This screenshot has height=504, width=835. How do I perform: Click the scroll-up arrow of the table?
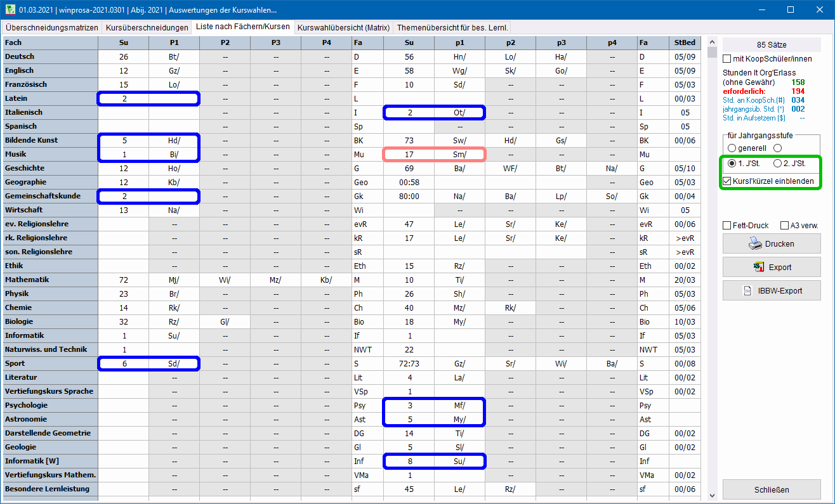tap(712, 41)
